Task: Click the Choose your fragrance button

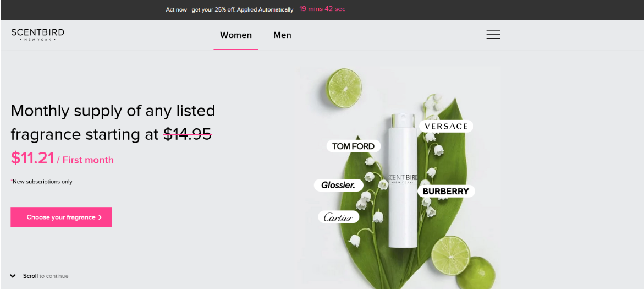Action: coord(61,217)
